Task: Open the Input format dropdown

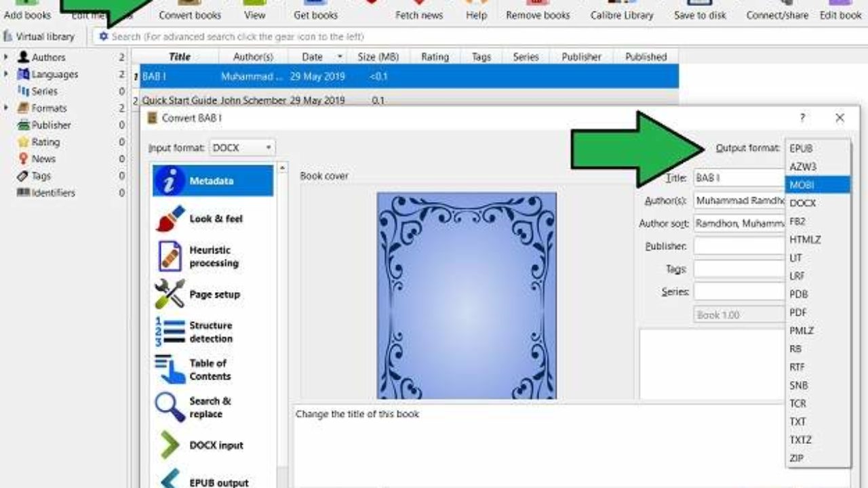Action: (242, 148)
